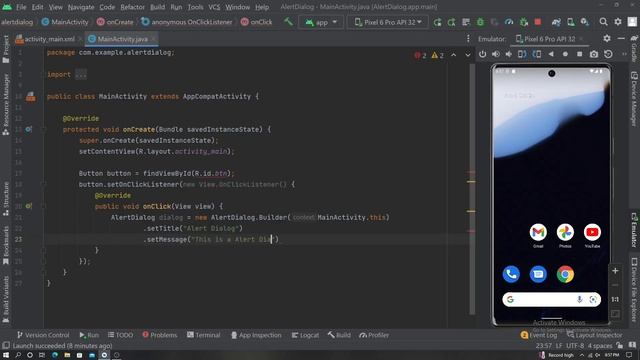
Task: Open the Pixel 6 Pro API 32 device dropdown
Action: click(388, 22)
